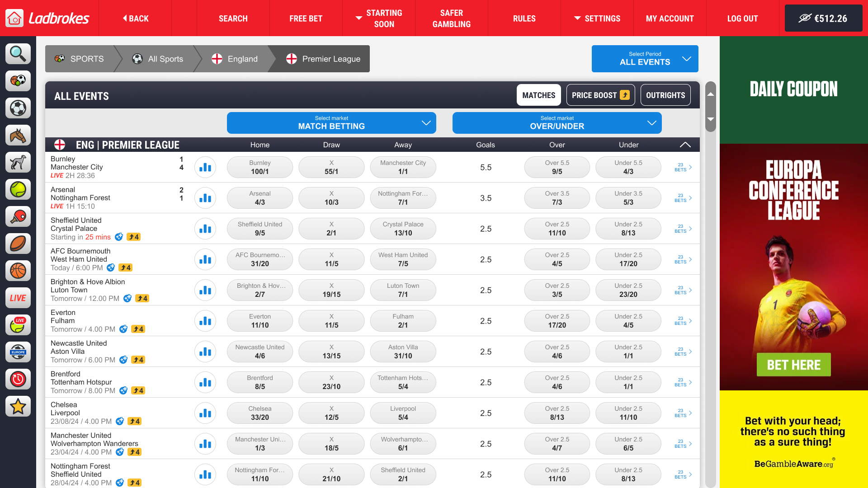
Task: Open stats chart for Everton vs Fulham
Action: click(x=205, y=321)
